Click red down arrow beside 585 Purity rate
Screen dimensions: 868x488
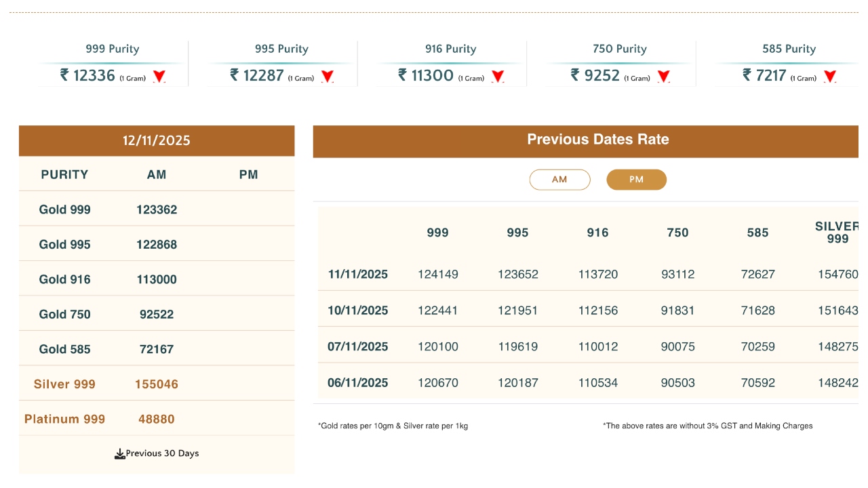(830, 77)
